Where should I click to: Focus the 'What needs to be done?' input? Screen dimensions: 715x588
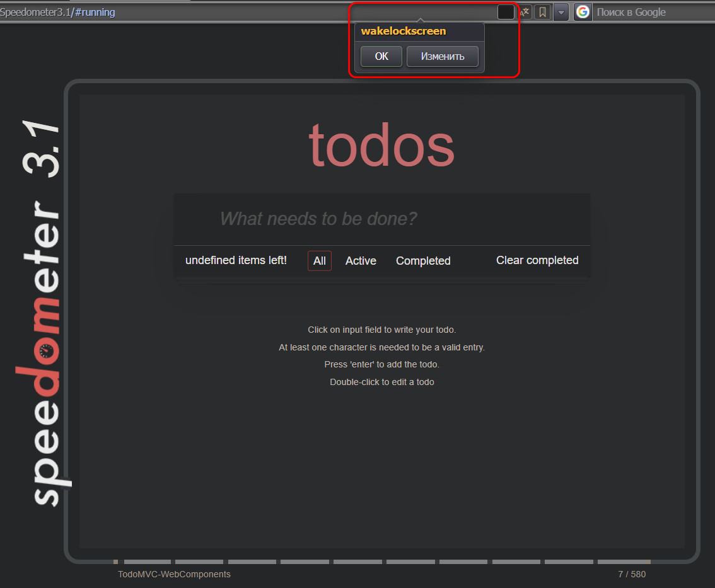381,219
